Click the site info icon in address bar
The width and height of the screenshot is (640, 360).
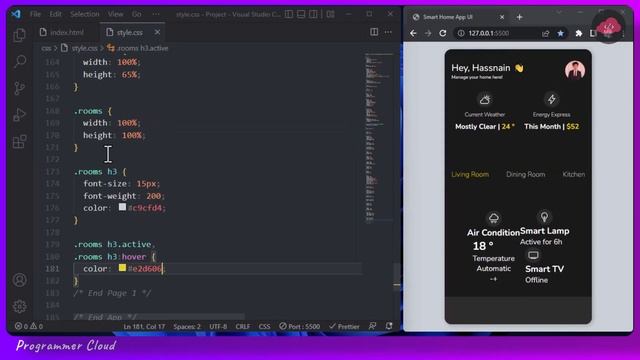[461, 33]
